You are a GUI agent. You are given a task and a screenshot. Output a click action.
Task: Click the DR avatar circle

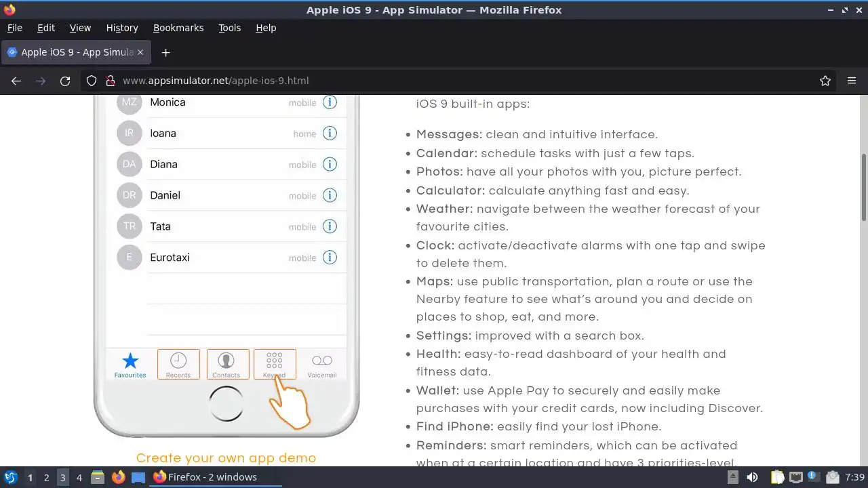coord(129,195)
